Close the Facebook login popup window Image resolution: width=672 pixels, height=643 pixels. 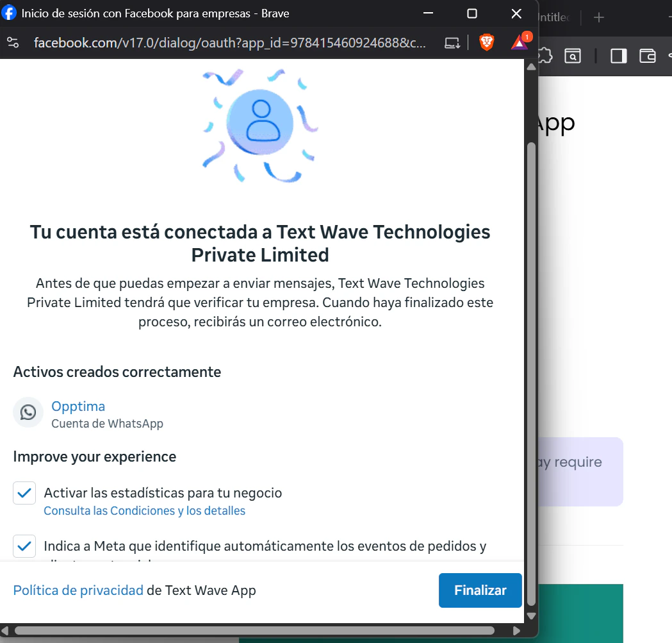pos(516,13)
